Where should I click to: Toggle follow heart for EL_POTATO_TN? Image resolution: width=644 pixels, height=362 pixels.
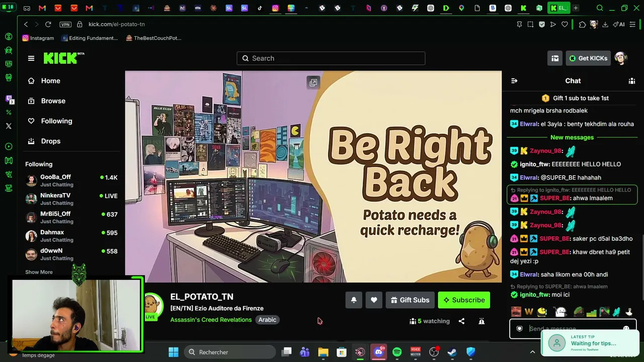pyautogui.click(x=374, y=300)
